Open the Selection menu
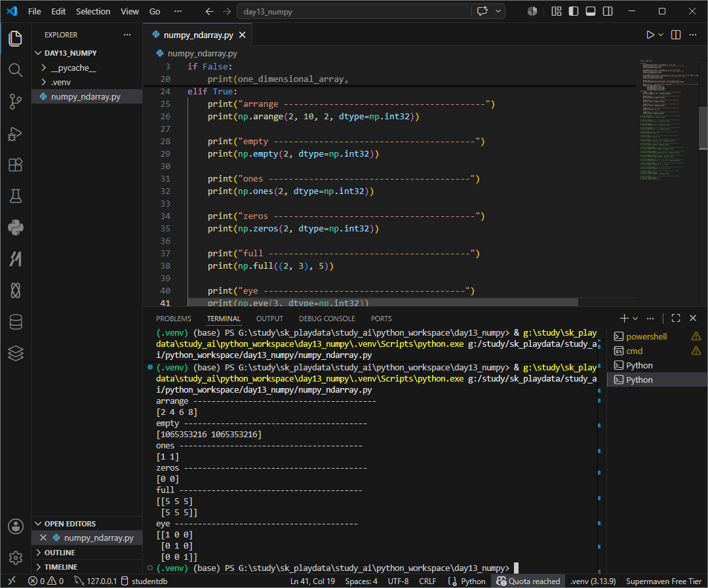 click(93, 11)
